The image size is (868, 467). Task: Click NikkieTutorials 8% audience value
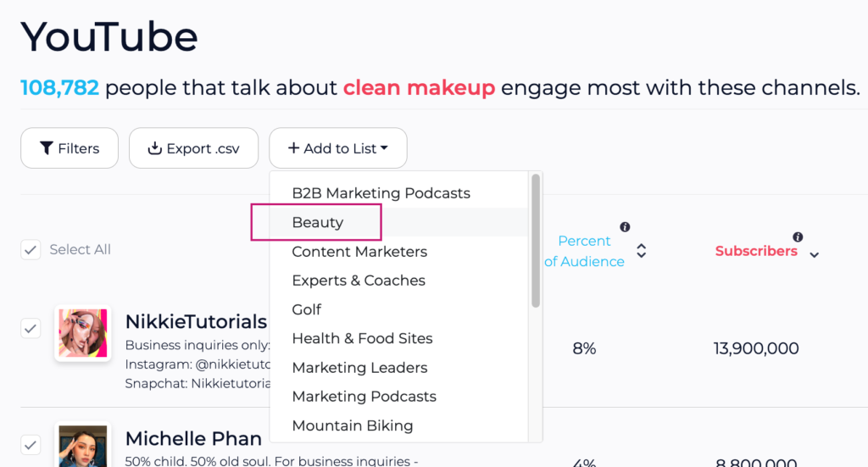click(584, 348)
